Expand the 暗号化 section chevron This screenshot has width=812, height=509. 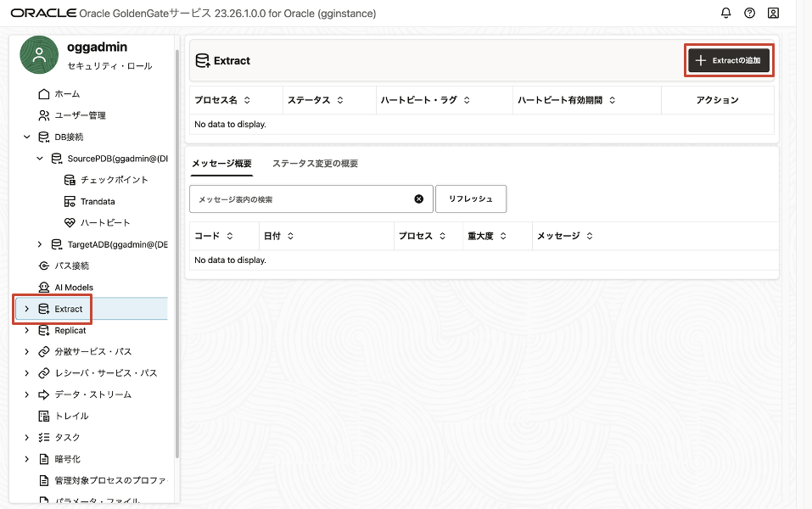(27, 460)
